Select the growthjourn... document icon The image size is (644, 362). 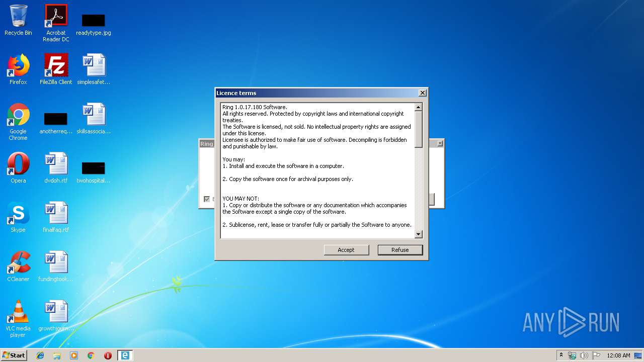click(x=56, y=316)
